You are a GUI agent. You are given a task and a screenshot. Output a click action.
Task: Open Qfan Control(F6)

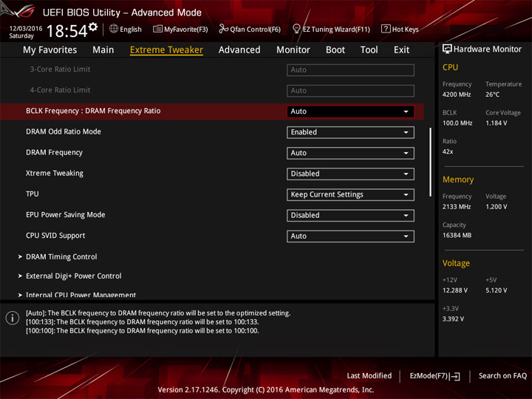pyautogui.click(x=255, y=30)
